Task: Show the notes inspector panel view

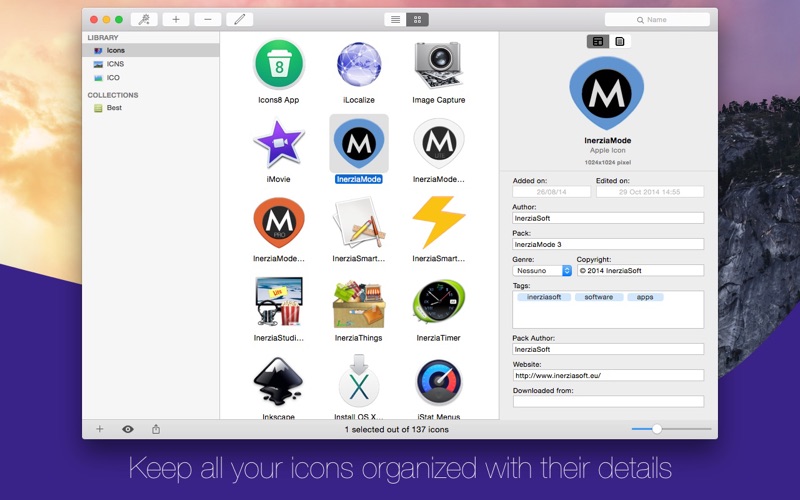Action: coord(620,41)
